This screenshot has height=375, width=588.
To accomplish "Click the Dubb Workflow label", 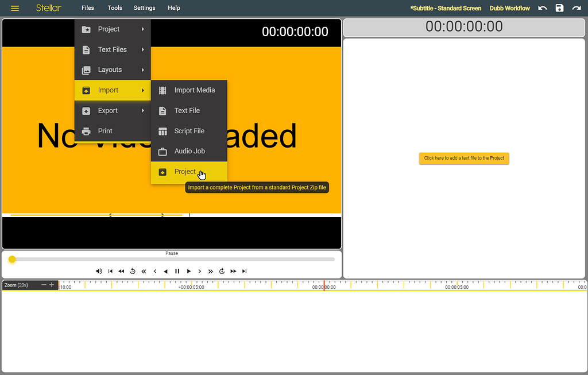I will [x=510, y=8].
